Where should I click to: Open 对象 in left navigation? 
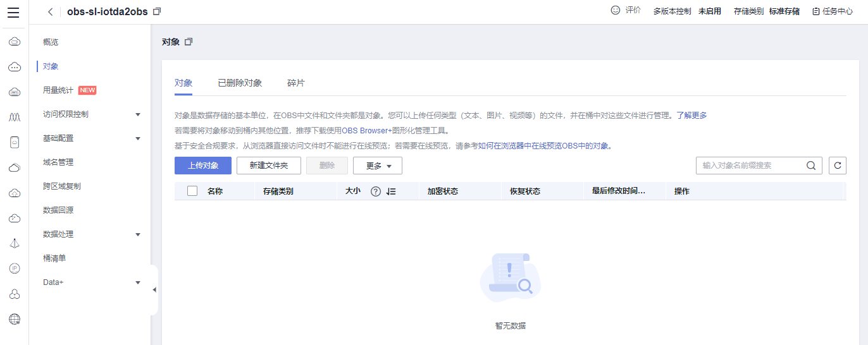click(x=51, y=66)
